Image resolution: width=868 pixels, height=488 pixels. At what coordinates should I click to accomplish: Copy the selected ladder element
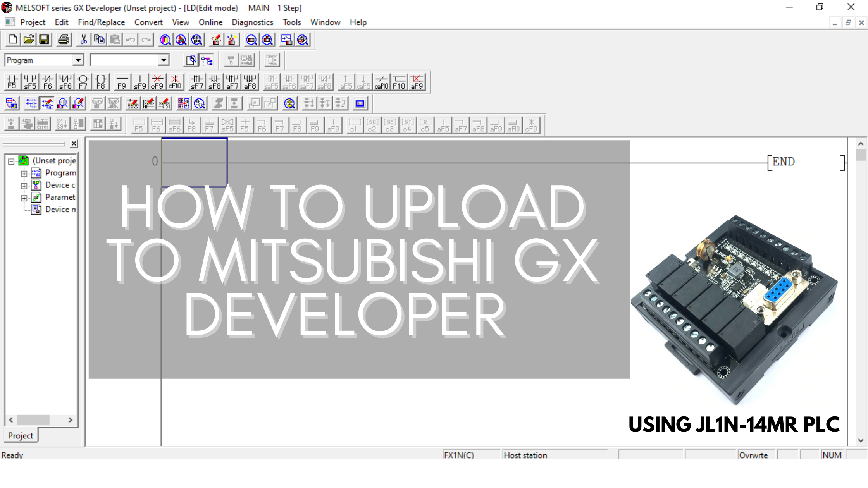click(99, 40)
